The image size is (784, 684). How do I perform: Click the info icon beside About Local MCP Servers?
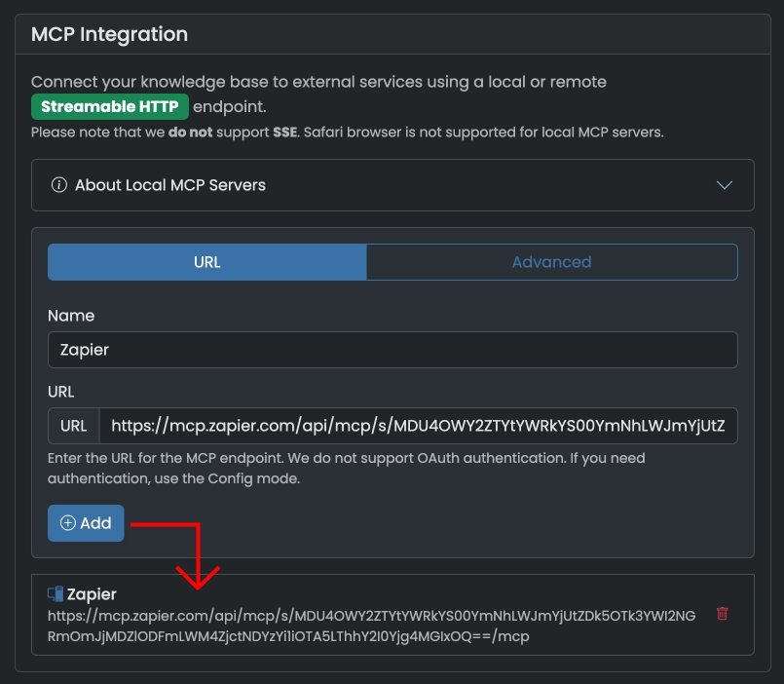click(59, 185)
